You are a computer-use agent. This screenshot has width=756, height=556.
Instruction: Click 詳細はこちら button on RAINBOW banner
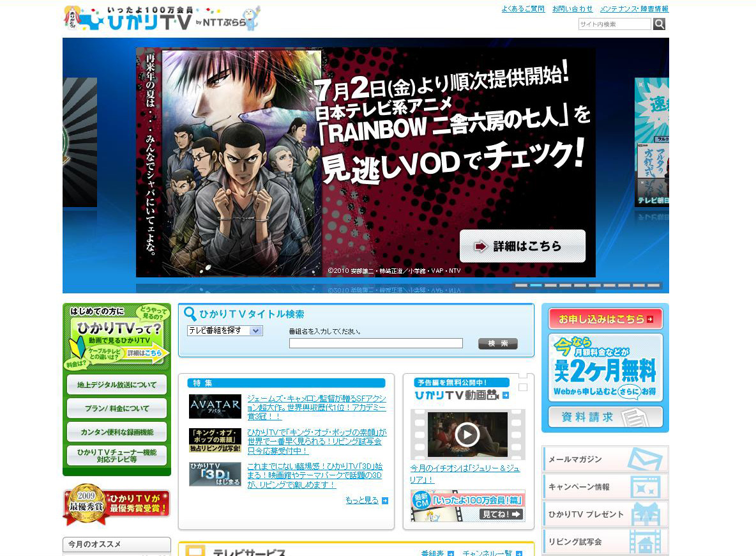[x=523, y=246]
